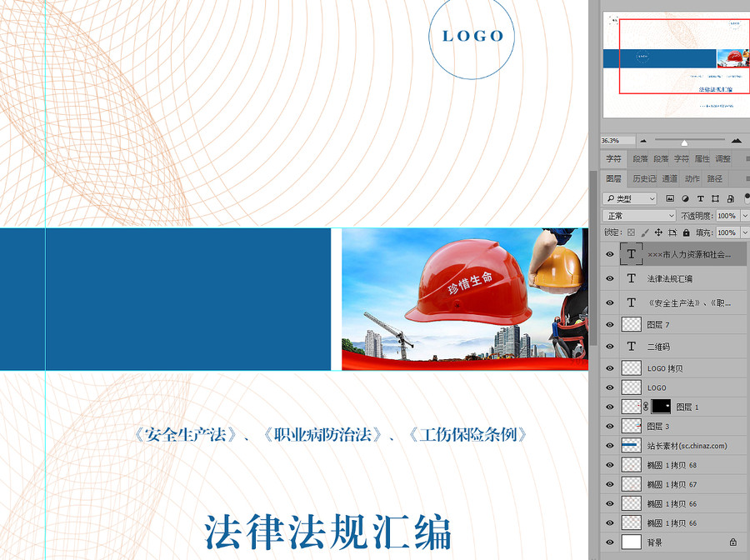Toggle visibility of 椭圆 1 拷贝 68

tap(610, 465)
